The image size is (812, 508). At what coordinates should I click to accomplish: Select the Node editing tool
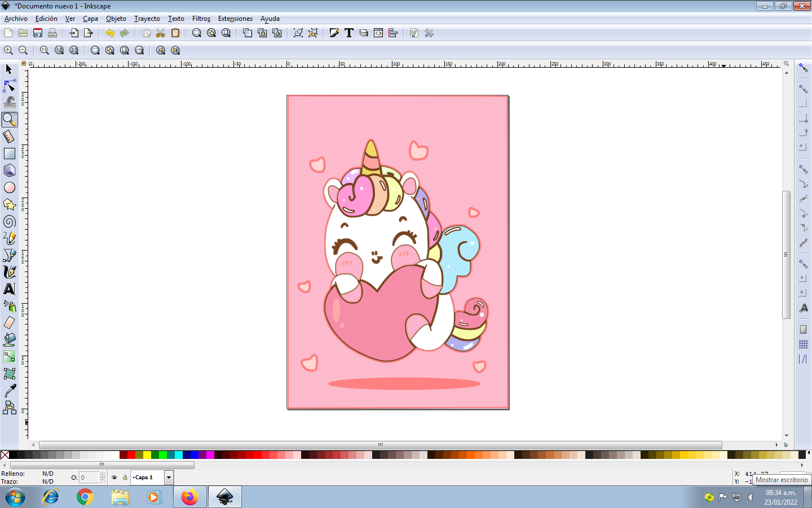10,86
